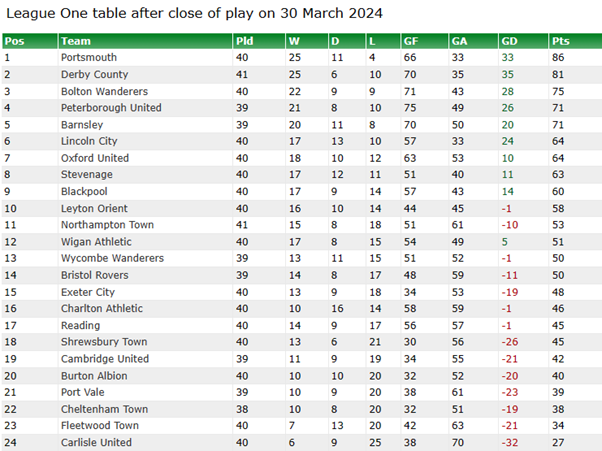The width and height of the screenshot is (602, 451).
Task: Select Leyton Orient team name
Action: 94,208
